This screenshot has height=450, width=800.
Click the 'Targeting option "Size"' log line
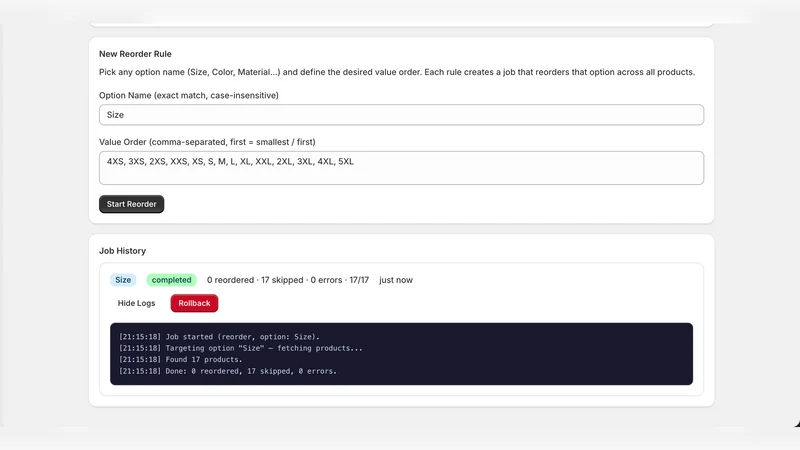[x=241, y=348]
